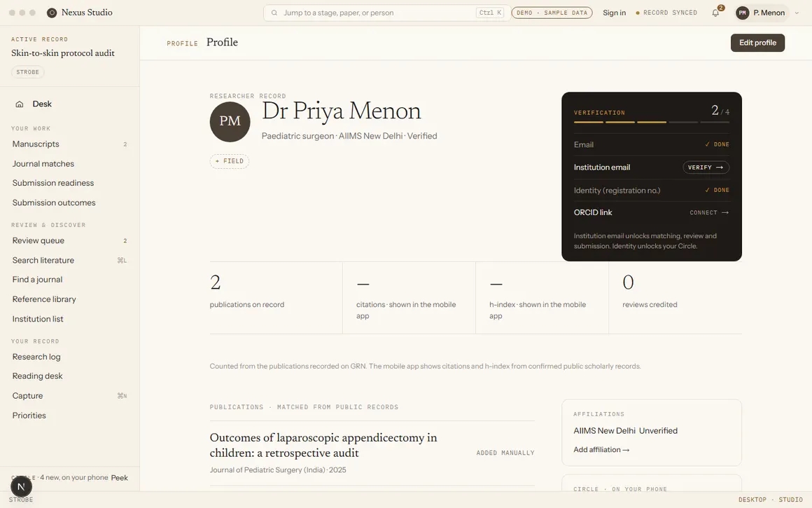This screenshot has width=812, height=508.
Task: Click the Desktop · Studio status bar text
Action: tap(771, 500)
